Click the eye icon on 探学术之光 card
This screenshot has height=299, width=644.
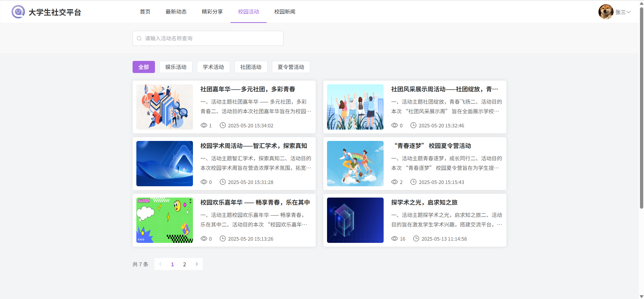coord(394,239)
